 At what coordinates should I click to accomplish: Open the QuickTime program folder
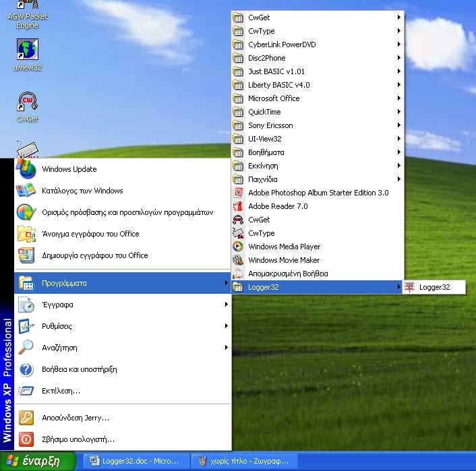318,112
